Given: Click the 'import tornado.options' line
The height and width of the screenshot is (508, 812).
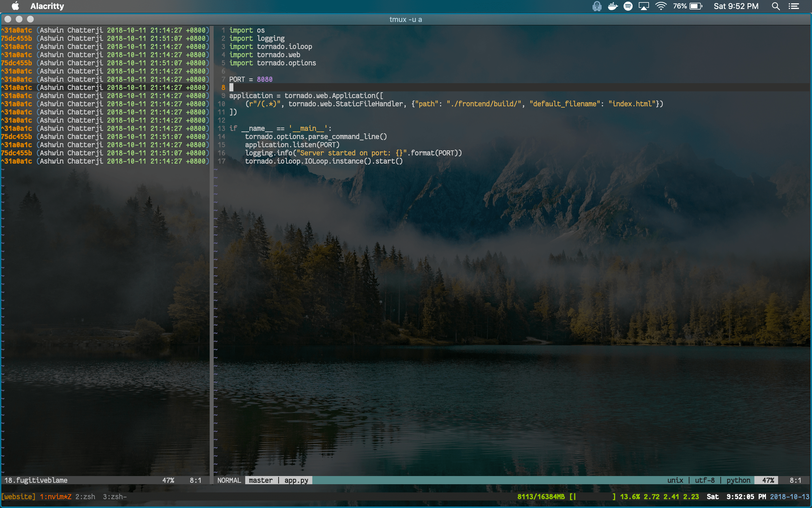Looking at the screenshot, I should pyautogui.click(x=272, y=63).
